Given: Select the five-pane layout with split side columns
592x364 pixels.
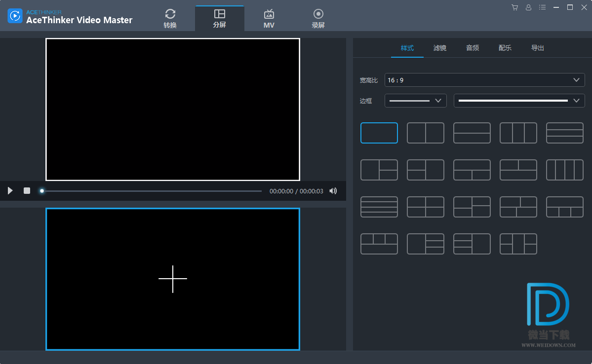Looking at the screenshot, I should (518, 244).
